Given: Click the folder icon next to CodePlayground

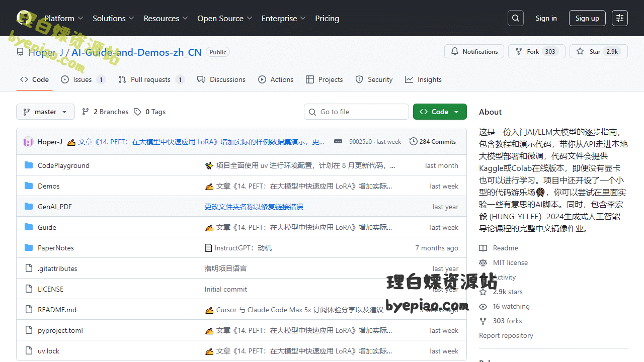Looking at the screenshot, I should coord(29,165).
